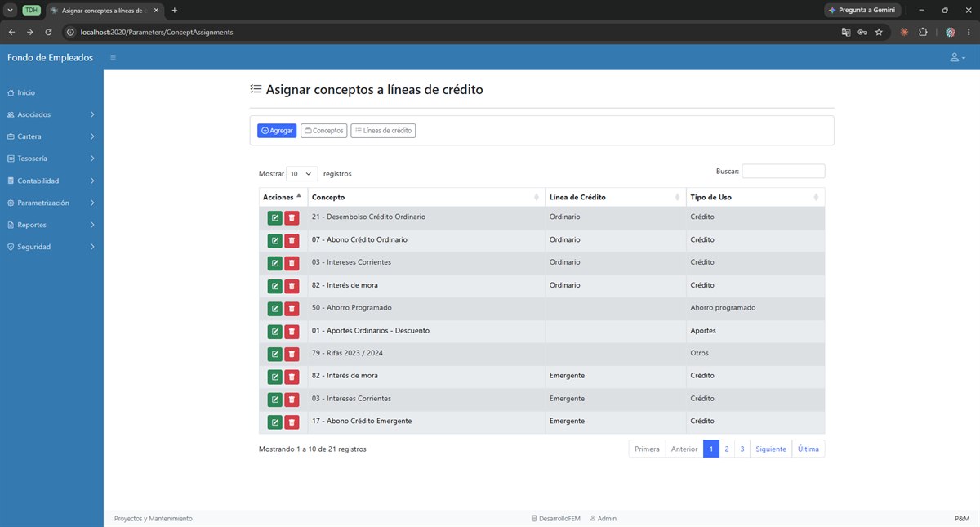The width and height of the screenshot is (980, 527).
Task: Sort table by Línea de Crédito column
Action: [616, 197]
